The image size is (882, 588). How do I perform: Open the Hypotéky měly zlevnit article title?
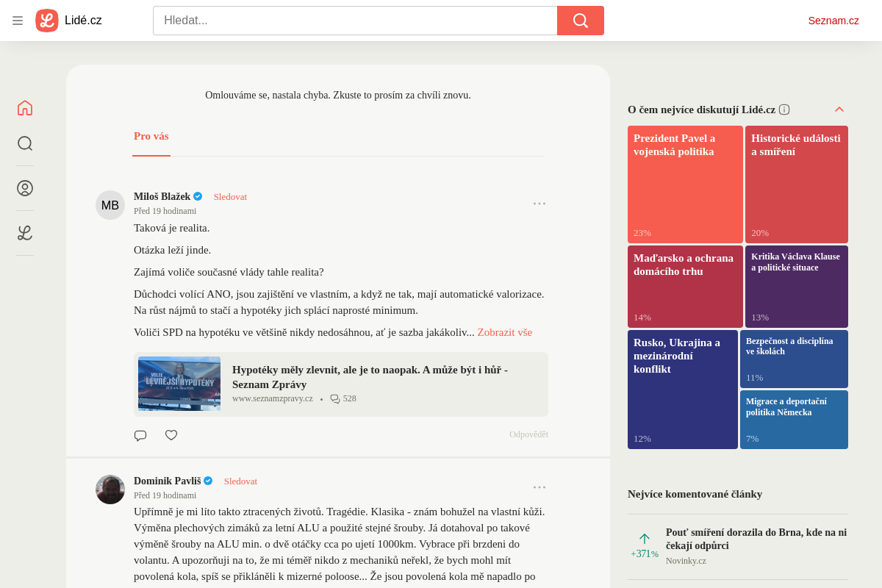370,377
